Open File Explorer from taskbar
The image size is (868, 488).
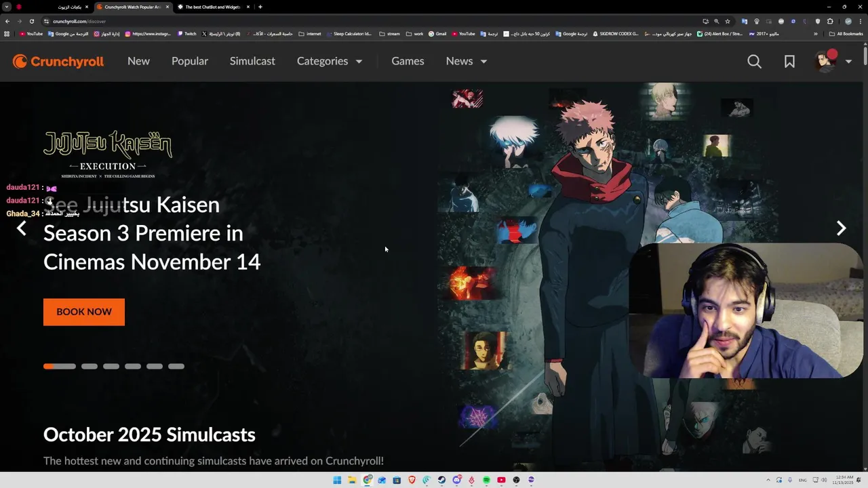coord(352,480)
